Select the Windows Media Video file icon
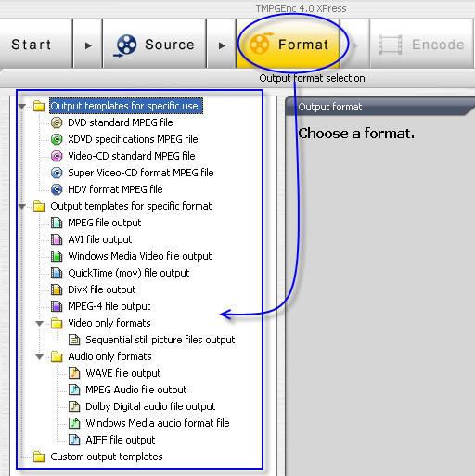Viewport: 475px width, 476px height. pos(57,256)
